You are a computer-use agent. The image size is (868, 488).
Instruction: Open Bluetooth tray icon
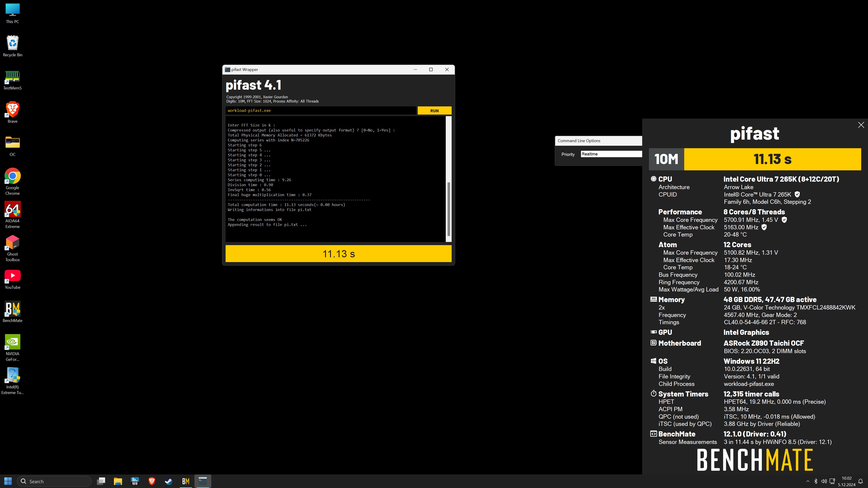(x=816, y=481)
